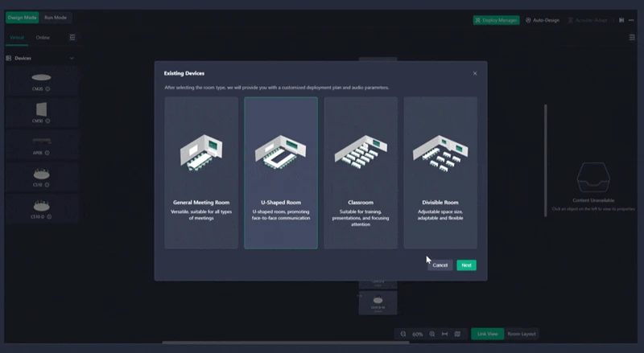Open the more options ellipsis icon

pos(632,19)
